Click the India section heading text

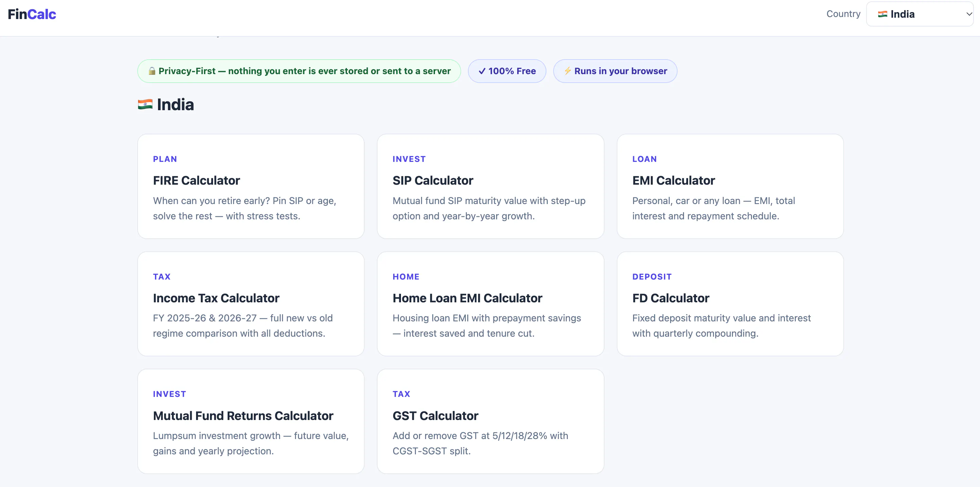175,104
